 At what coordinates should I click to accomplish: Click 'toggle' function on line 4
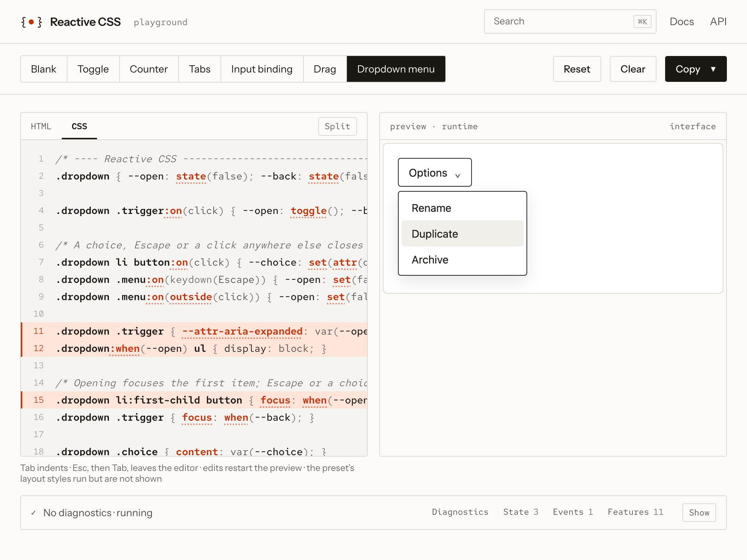click(308, 211)
